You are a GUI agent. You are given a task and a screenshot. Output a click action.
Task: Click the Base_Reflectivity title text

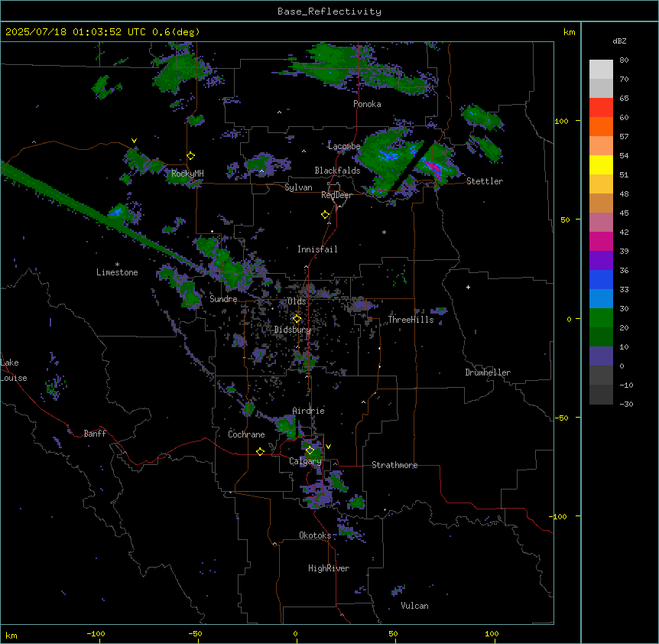point(329,11)
